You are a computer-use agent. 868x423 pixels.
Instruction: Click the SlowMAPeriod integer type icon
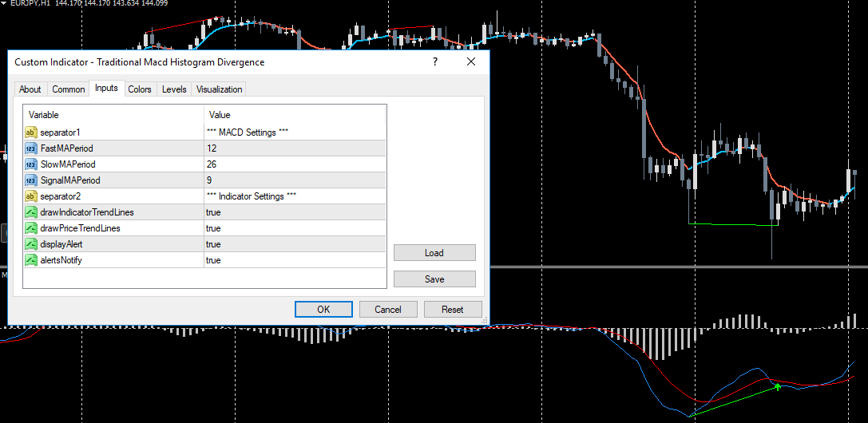(31, 164)
